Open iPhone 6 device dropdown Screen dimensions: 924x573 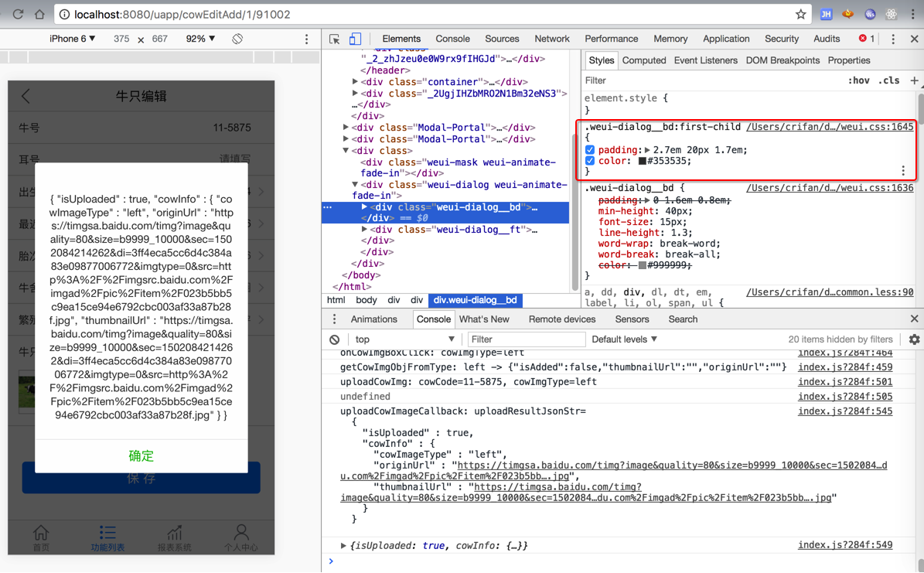[x=73, y=39]
